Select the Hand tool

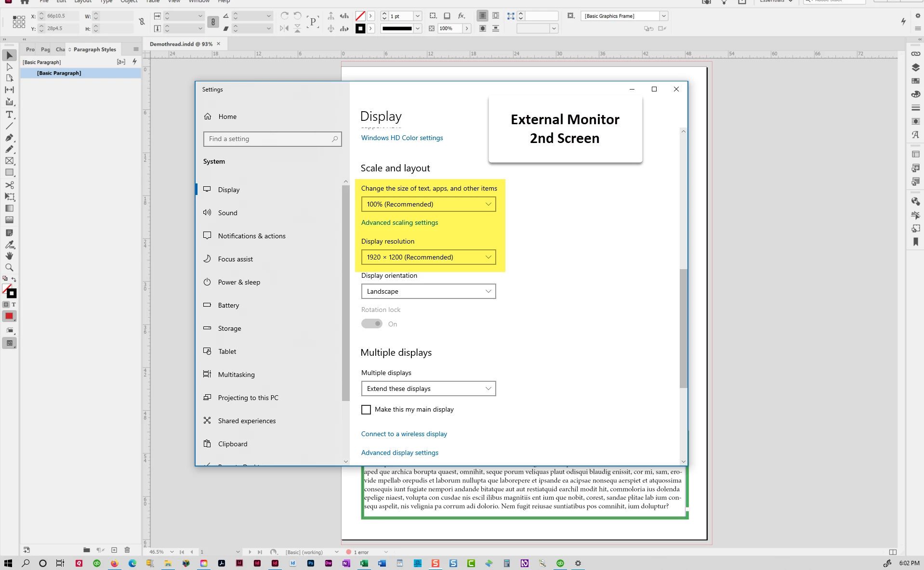[x=9, y=256]
